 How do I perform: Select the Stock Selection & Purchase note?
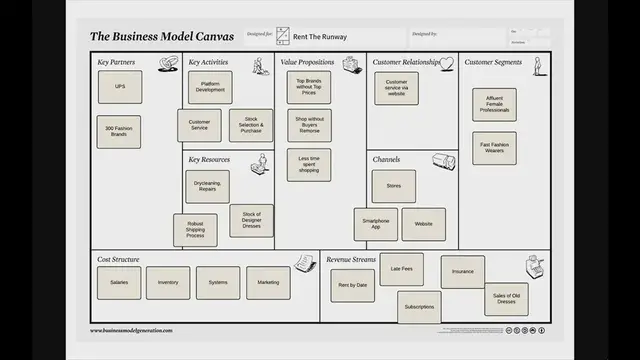(251, 125)
